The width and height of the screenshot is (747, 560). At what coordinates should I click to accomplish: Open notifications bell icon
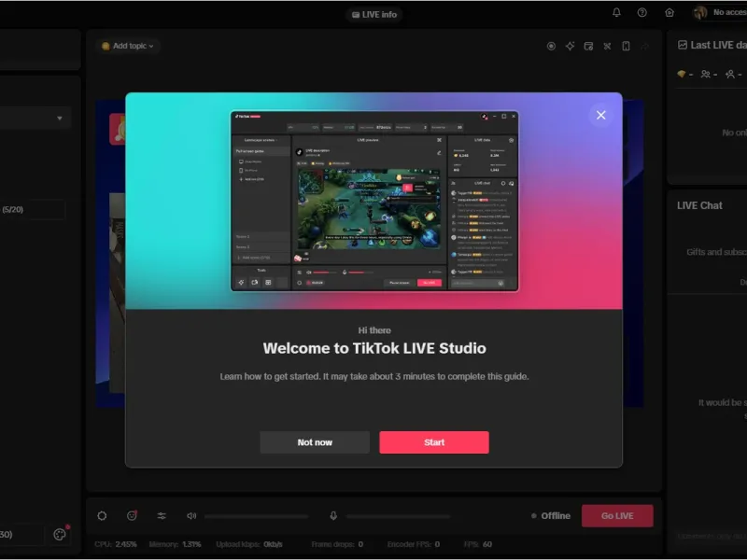point(616,13)
